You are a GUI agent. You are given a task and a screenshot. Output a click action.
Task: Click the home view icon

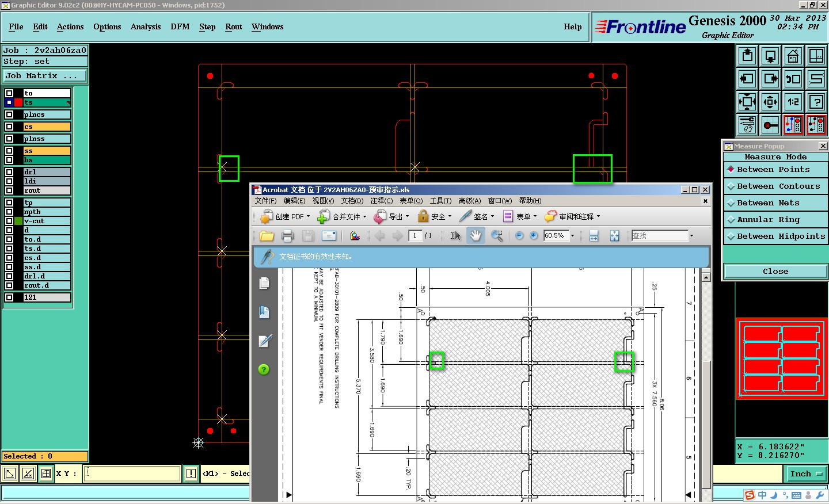pyautogui.click(x=793, y=56)
